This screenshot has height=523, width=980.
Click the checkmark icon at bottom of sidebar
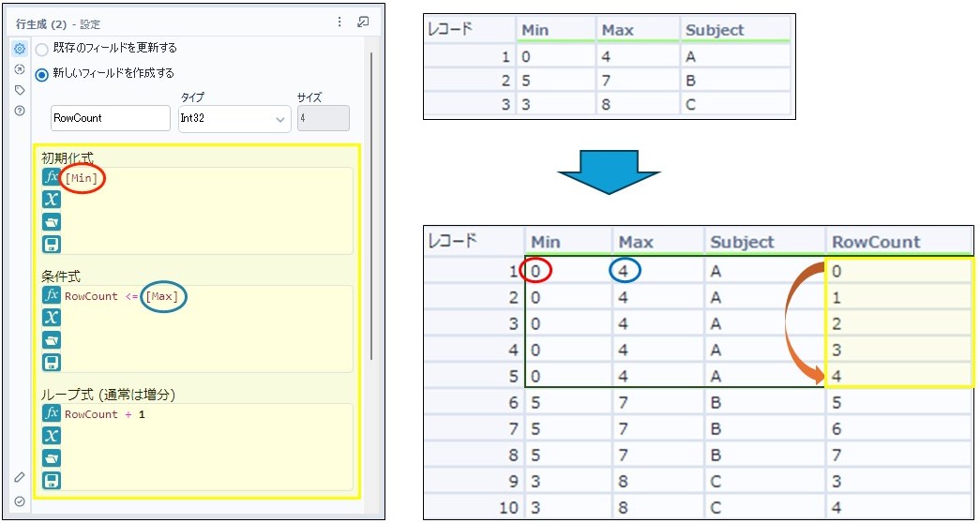(19, 501)
